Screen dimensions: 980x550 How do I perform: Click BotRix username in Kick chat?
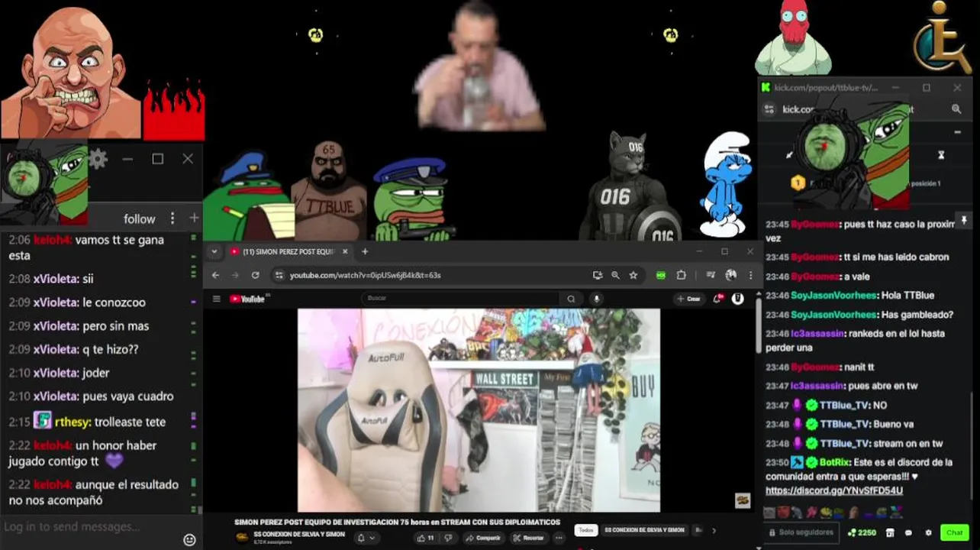(835, 462)
